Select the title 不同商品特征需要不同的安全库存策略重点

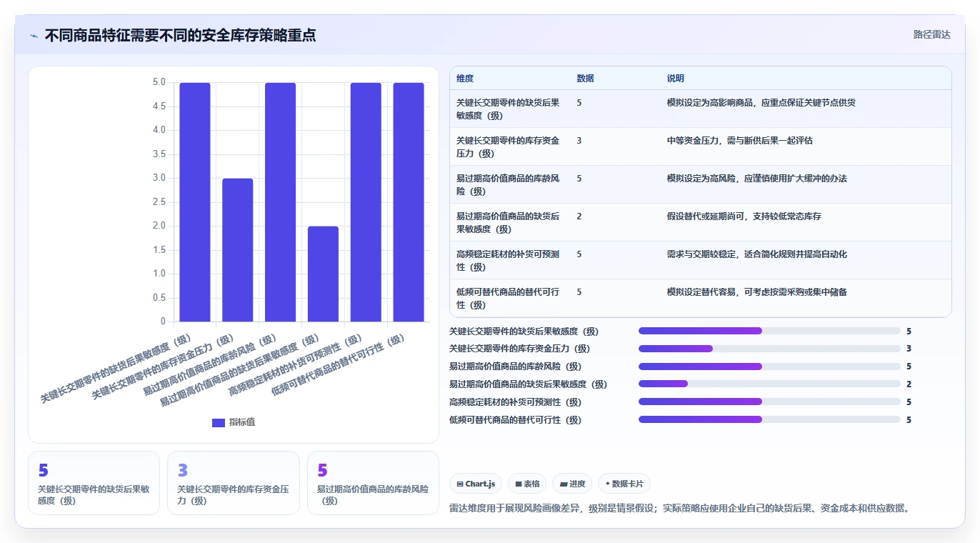pos(180,35)
